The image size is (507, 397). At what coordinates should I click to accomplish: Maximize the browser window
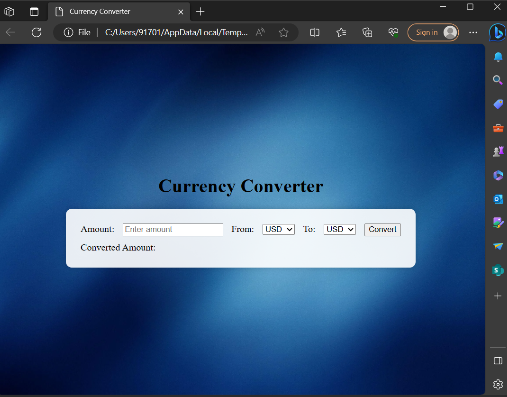470,7
